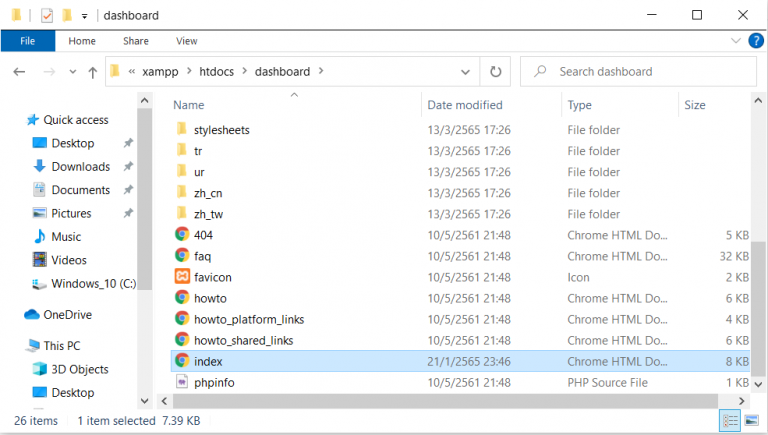The width and height of the screenshot is (768, 435).
Task: Click the XAMPP favicon file icon
Action: (x=182, y=277)
